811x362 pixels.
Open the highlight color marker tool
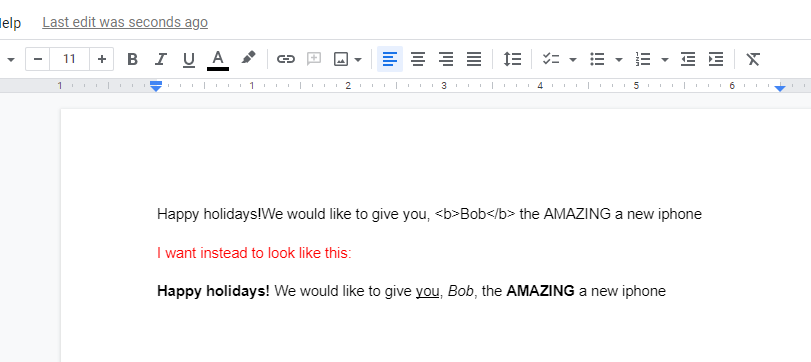[x=248, y=58]
